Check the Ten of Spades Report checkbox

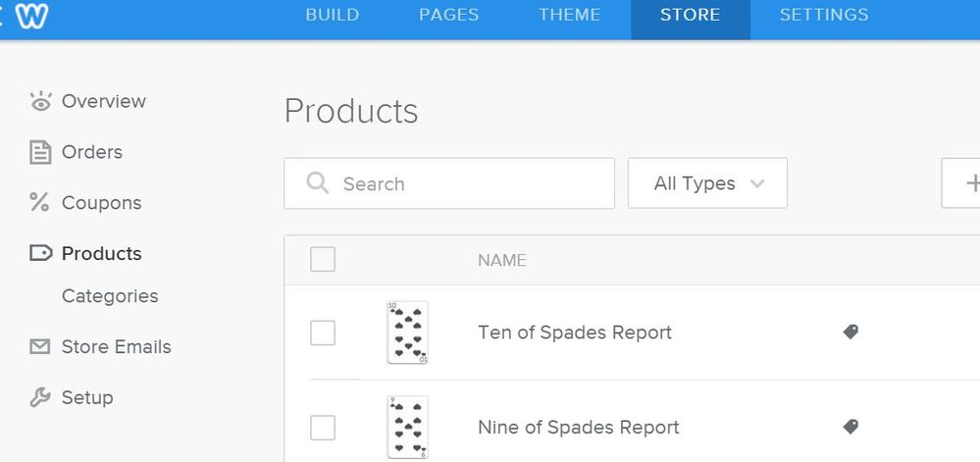[323, 333]
